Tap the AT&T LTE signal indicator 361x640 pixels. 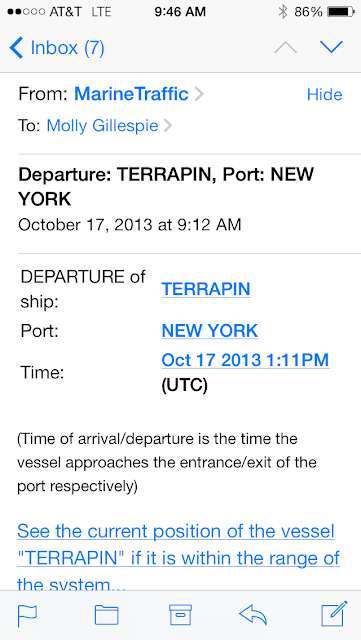pyautogui.click(x=59, y=12)
